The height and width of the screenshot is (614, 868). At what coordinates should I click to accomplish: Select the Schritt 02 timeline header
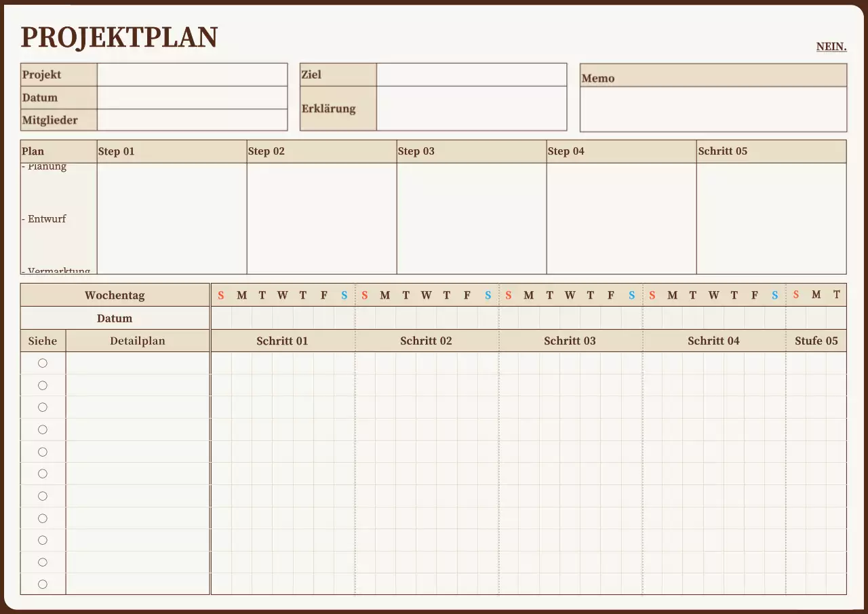[x=426, y=341]
